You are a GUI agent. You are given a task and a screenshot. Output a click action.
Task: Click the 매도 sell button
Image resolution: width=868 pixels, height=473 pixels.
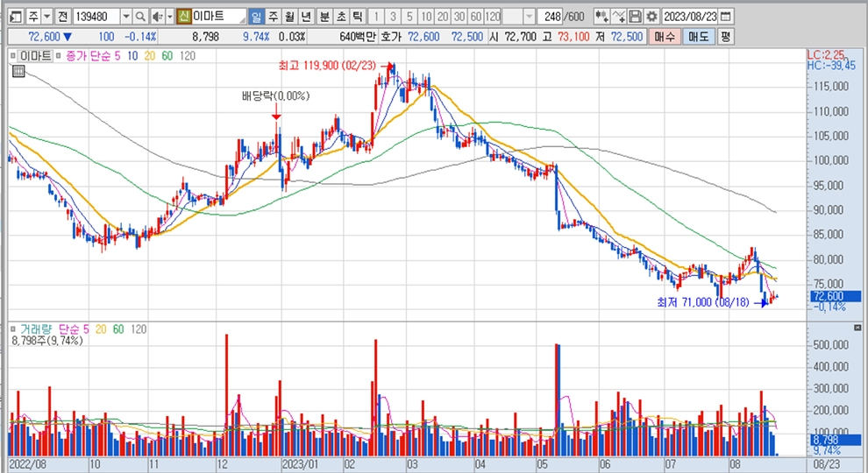coord(698,37)
